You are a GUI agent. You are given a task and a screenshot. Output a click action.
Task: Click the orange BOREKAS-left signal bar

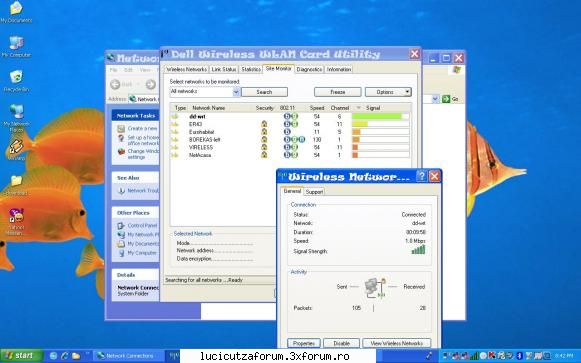(356, 140)
